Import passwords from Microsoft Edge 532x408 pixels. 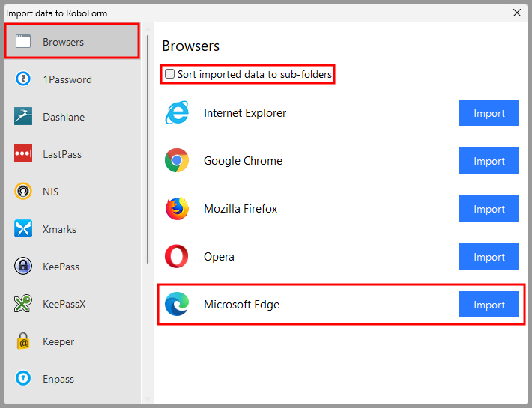(489, 305)
